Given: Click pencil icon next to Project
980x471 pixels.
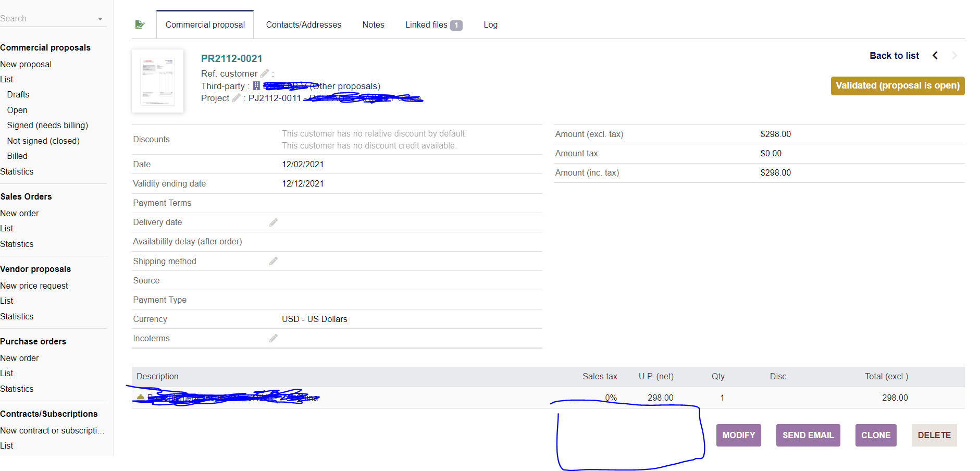Looking at the screenshot, I should click(236, 98).
